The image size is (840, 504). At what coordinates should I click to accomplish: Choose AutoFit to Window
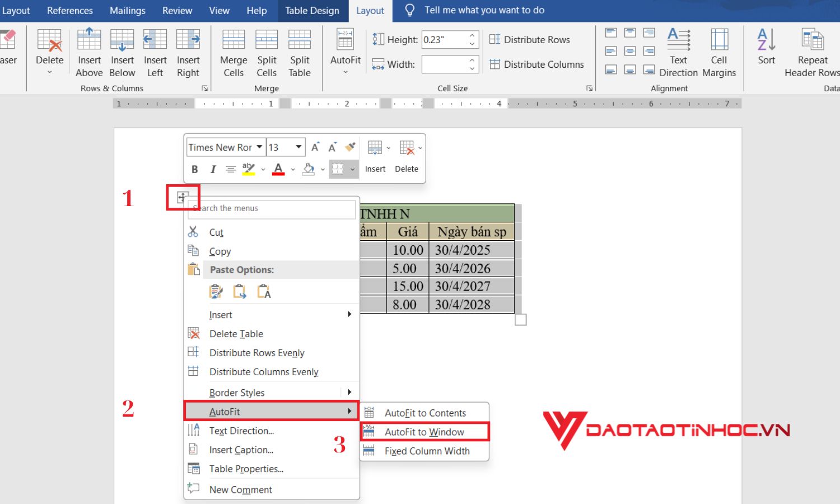(424, 432)
